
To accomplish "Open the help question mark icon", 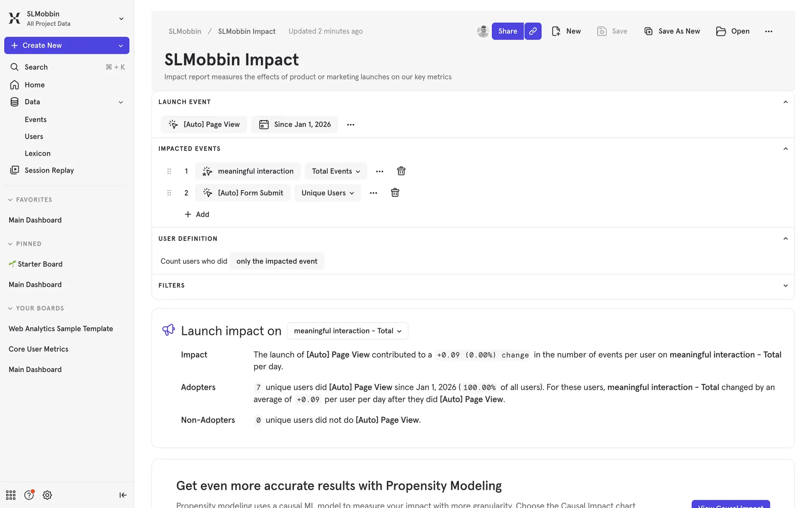I will 29,495.
